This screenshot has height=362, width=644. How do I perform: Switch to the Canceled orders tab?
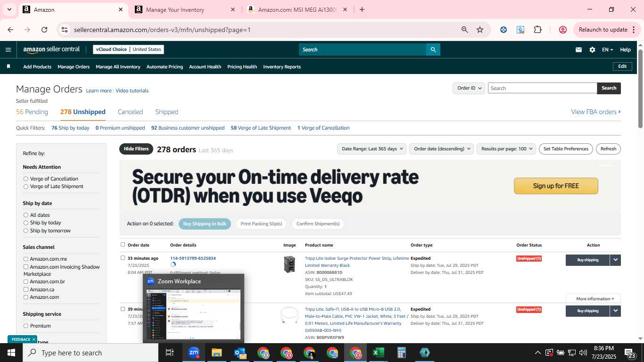130,112
